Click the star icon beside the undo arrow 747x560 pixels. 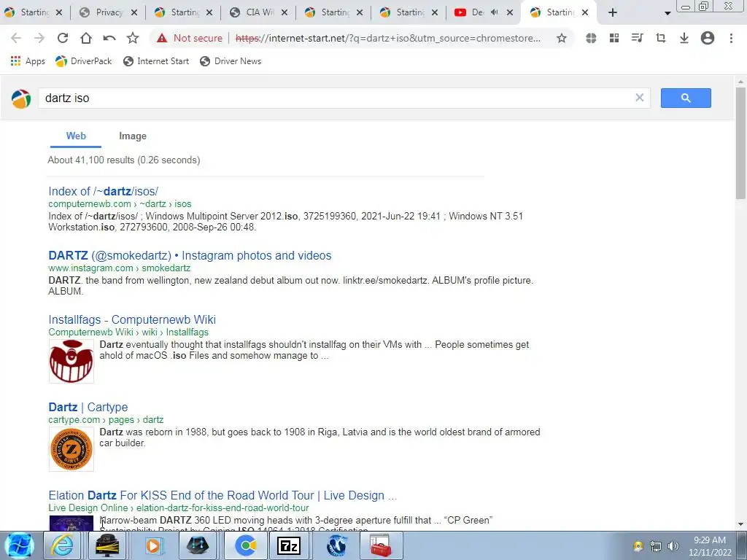pos(133,38)
